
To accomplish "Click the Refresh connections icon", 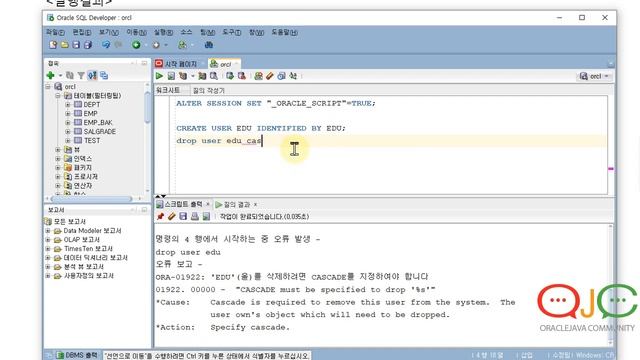I will [x=70, y=76].
